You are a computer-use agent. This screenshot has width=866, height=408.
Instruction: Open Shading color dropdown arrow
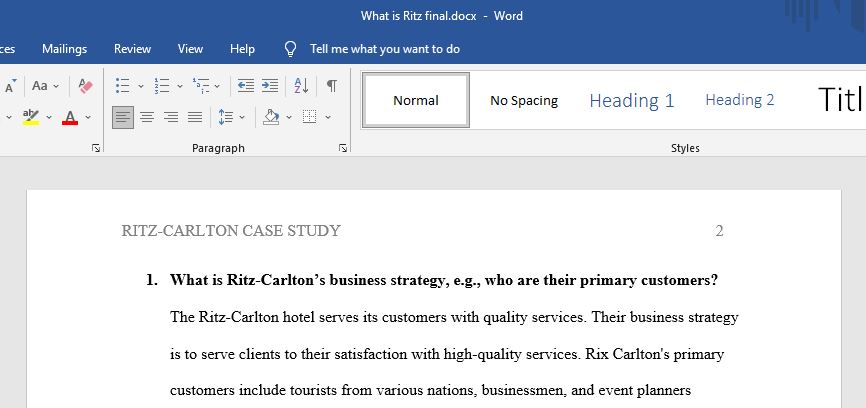pos(289,117)
